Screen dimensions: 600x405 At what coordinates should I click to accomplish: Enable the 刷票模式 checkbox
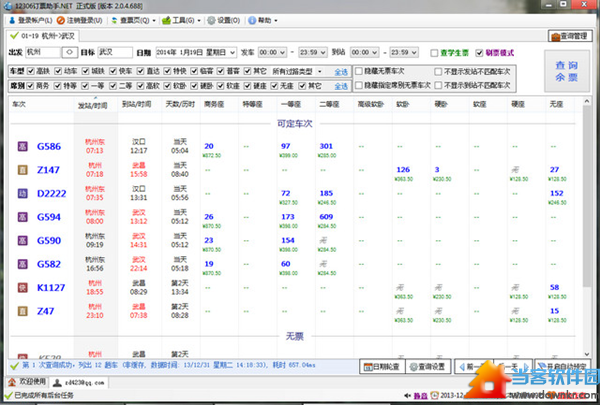tap(479, 52)
